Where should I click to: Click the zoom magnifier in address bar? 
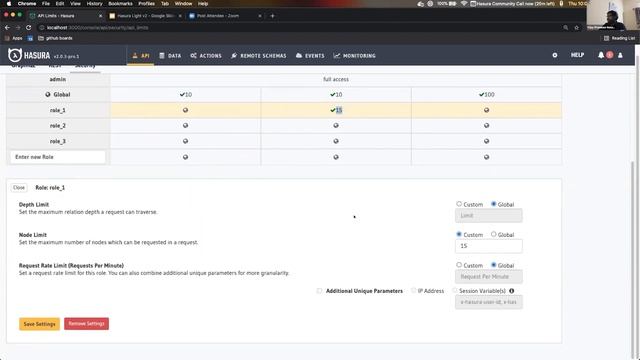pos(566,28)
